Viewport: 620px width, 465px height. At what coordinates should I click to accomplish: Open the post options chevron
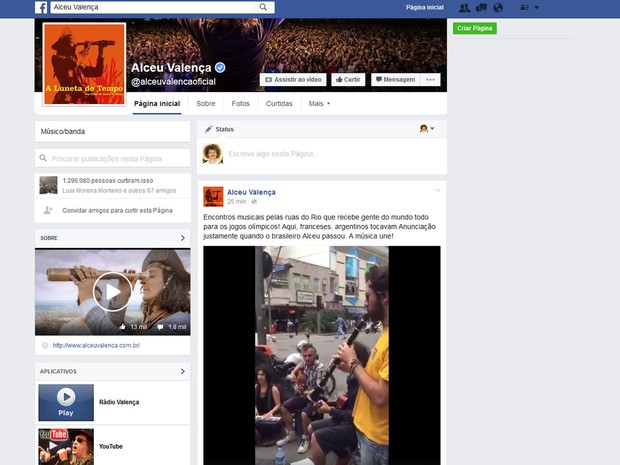438,191
